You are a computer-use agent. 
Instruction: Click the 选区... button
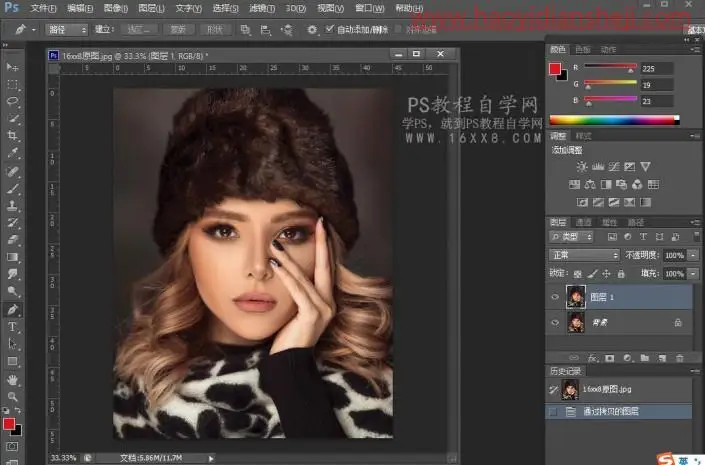pyautogui.click(x=139, y=30)
